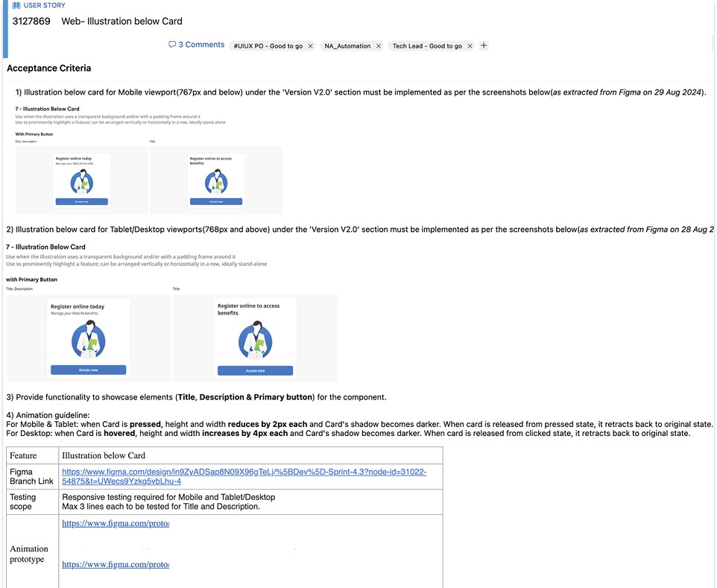This screenshot has width=717, height=588.
Task: Click Access now button in desktop left card
Action: pos(88,370)
